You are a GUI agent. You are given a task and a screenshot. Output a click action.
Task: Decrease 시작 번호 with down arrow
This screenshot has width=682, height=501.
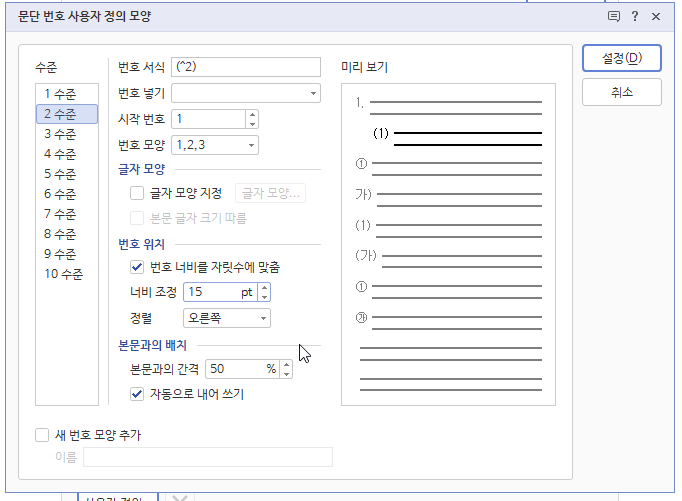(252, 124)
